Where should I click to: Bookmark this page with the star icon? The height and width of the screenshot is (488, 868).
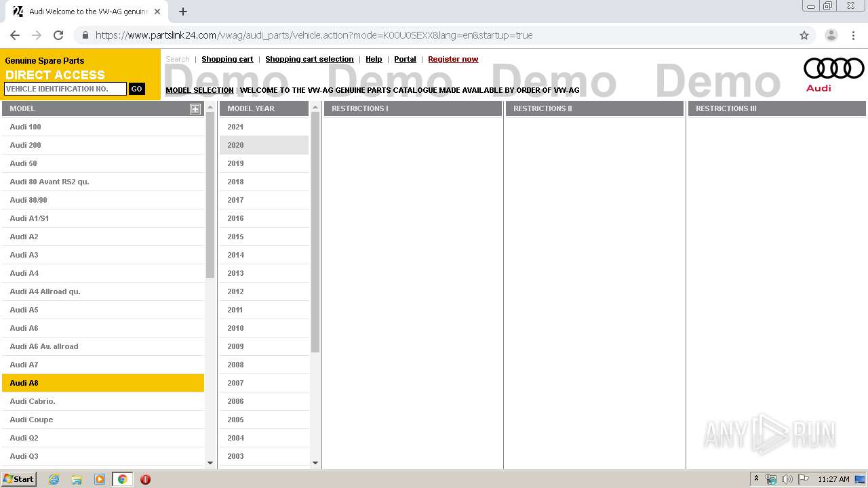coord(804,35)
